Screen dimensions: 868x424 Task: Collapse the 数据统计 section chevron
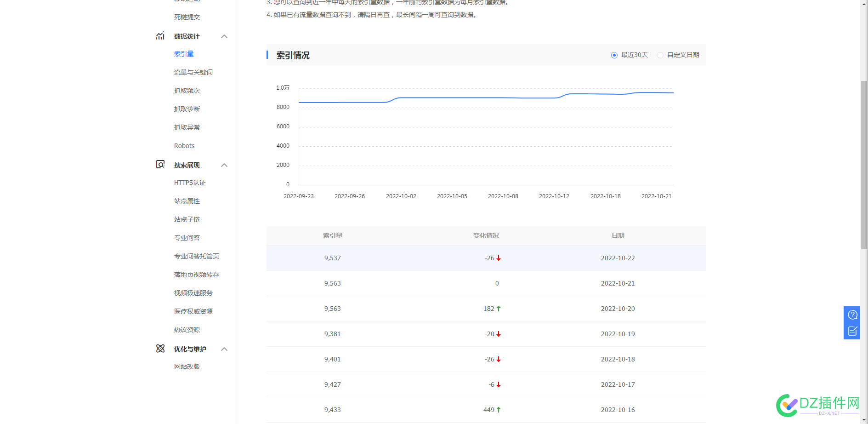(x=224, y=36)
